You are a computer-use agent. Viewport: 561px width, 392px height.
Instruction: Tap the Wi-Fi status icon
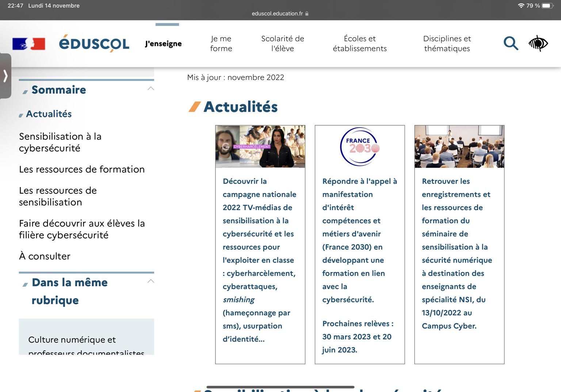click(x=521, y=5)
